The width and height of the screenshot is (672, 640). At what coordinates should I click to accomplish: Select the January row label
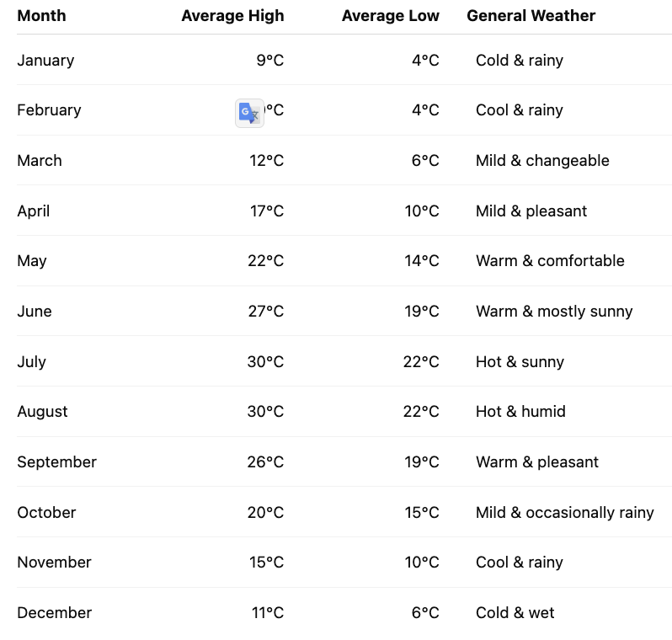(45, 61)
